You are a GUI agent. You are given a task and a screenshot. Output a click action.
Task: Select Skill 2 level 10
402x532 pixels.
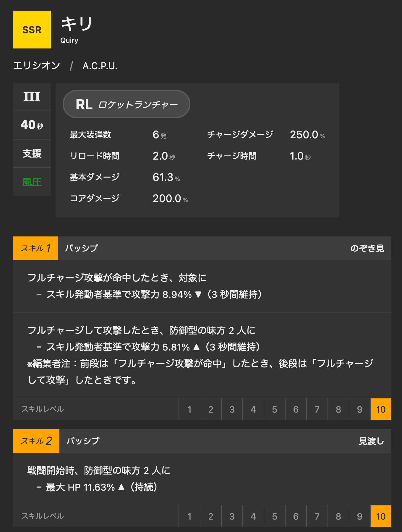pos(381,516)
